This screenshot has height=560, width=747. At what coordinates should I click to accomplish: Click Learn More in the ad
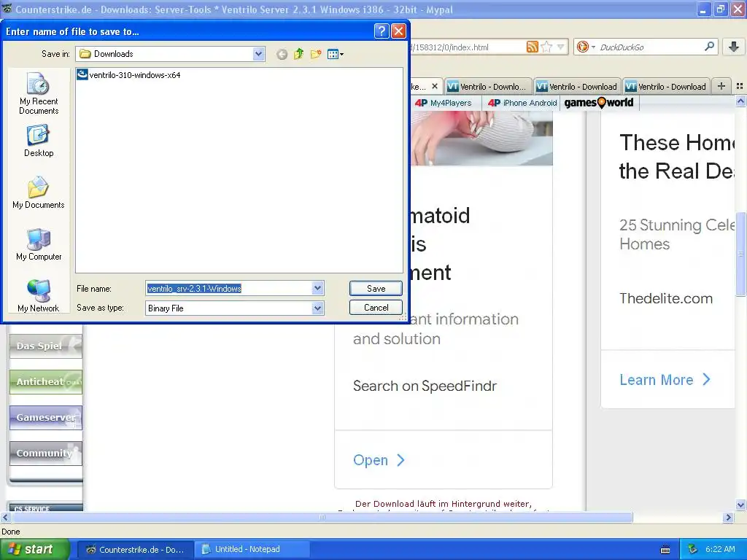click(x=665, y=379)
